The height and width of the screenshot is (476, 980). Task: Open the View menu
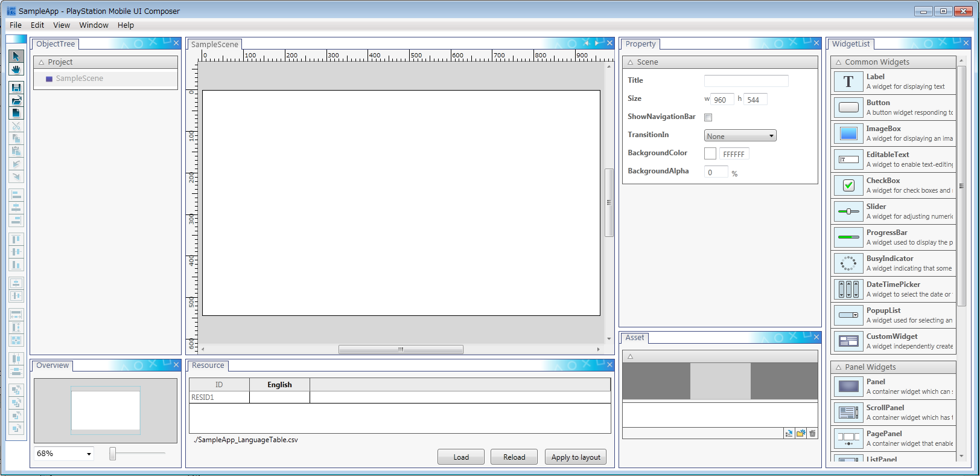(x=62, y=25)
